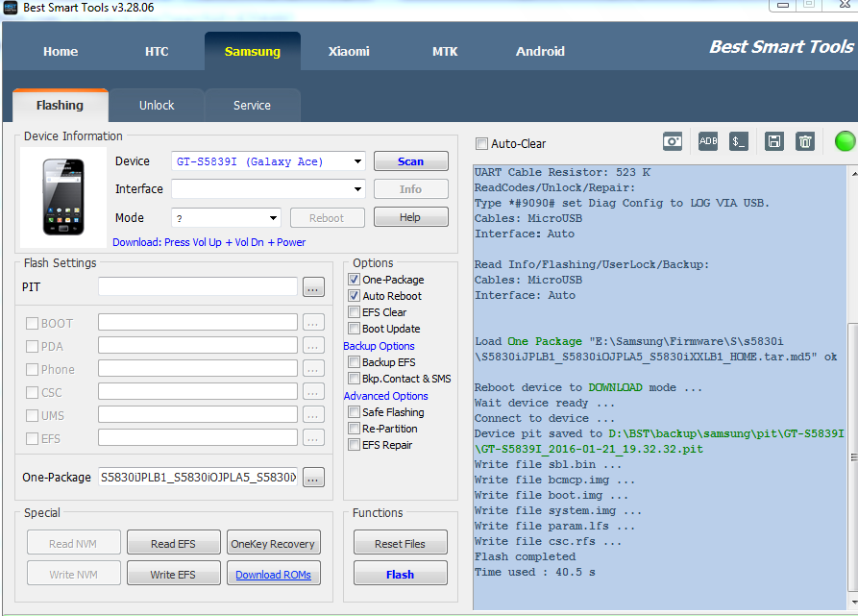The image size is (858, 616).
Task: Open the HTC tab
Action: pos(157,52)
